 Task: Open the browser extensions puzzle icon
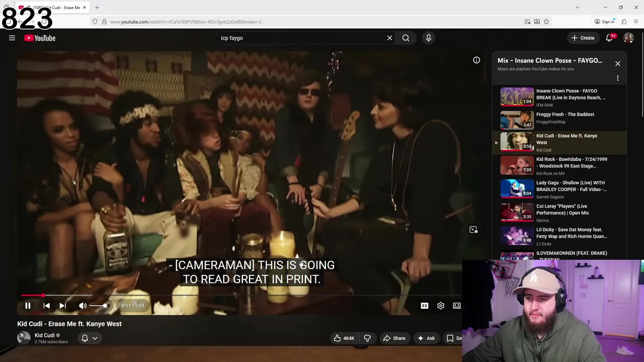[624, 22]
